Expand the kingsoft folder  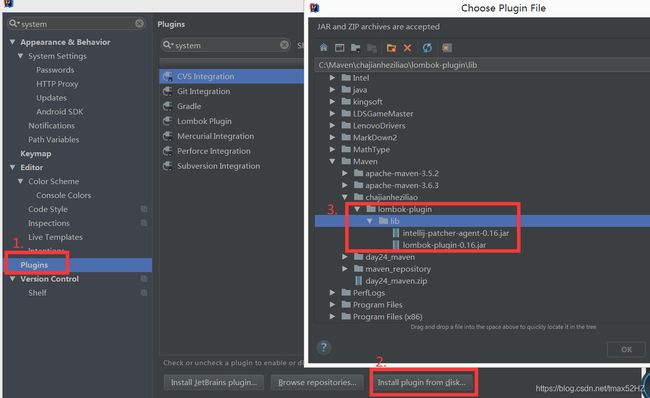coord(332,102)
